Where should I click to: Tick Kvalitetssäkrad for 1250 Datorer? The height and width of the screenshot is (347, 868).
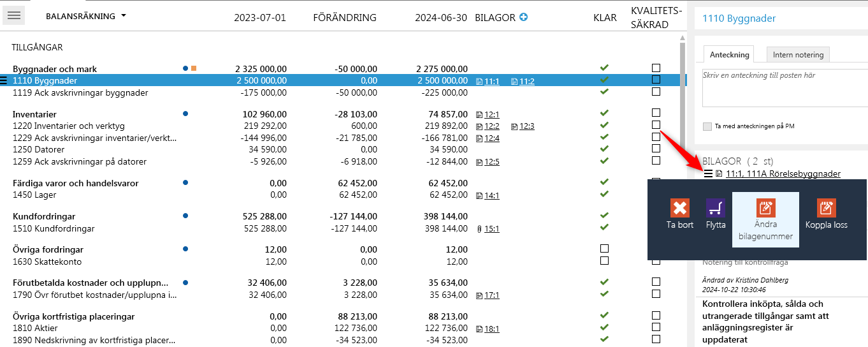656,149
